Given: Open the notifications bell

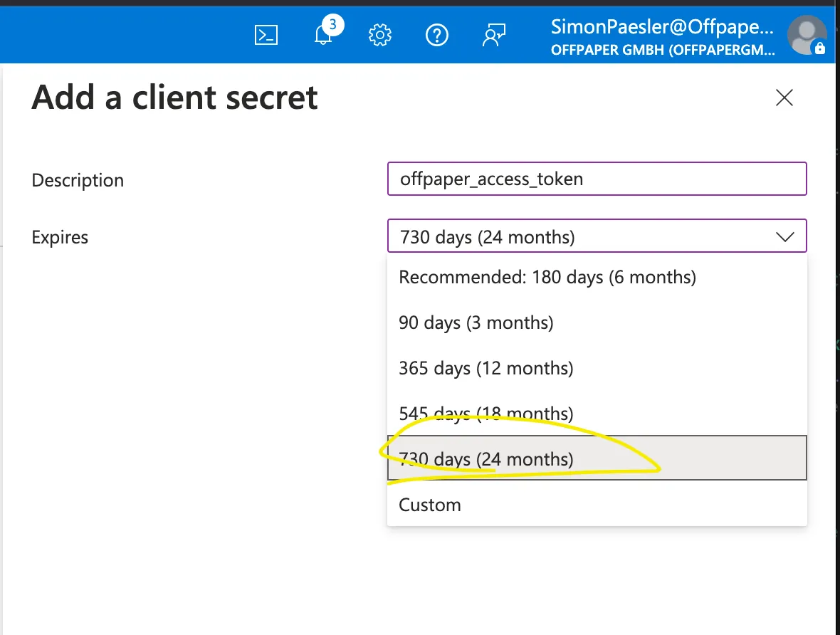Looking at the screenshot, I should click(x=323, y=36).
